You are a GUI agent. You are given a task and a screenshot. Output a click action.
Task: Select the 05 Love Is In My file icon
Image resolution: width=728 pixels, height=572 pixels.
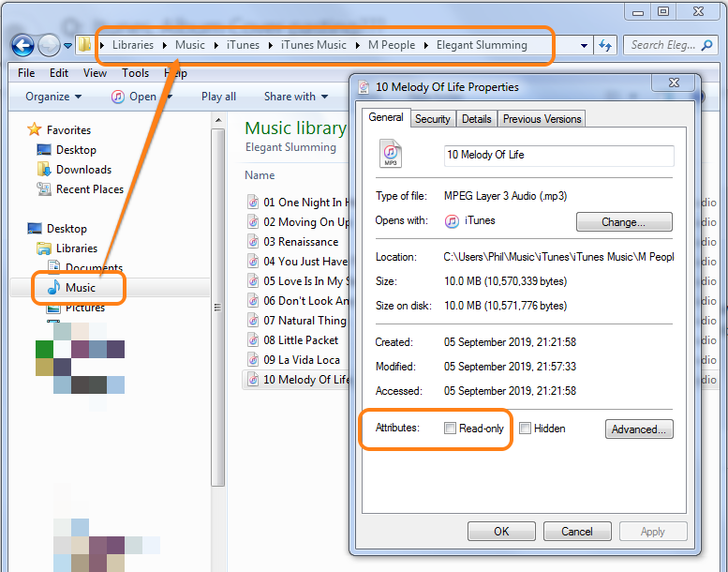click(x=253, y=280)
